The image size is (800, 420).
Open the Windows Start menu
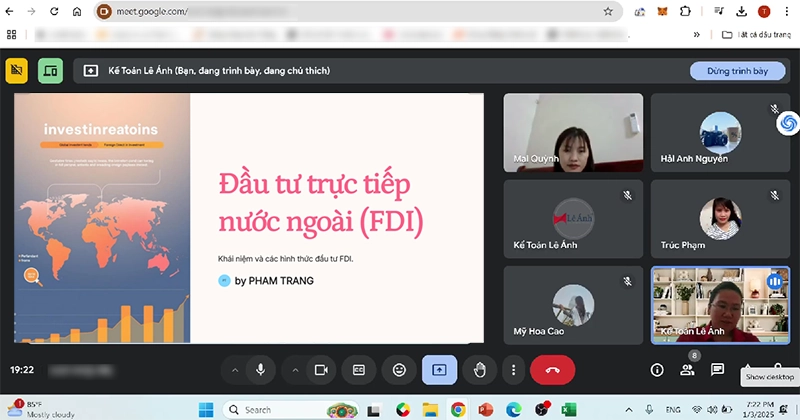(x=207, y=409)
